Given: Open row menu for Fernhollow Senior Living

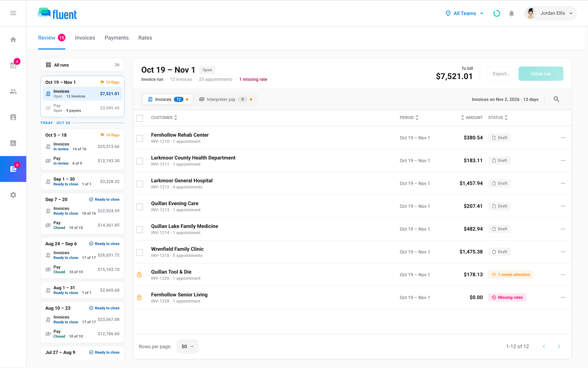Looking at the screenshot, I should (563, 297).
